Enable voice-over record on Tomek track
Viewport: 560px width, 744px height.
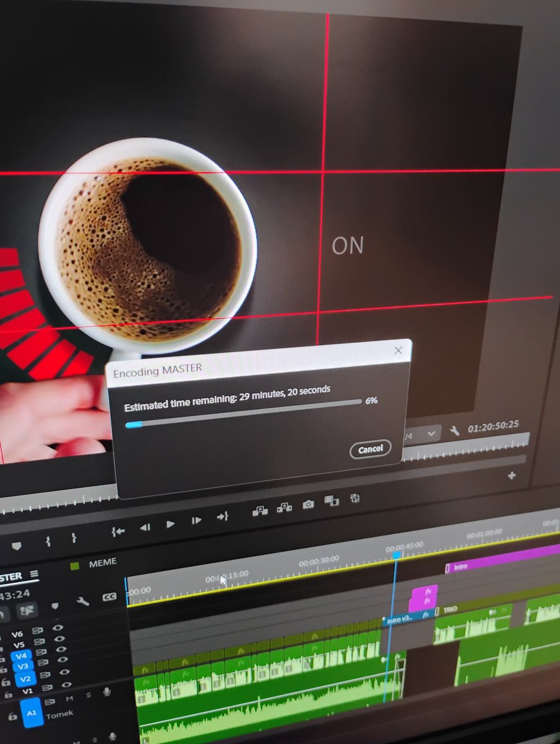click(107, 692)
